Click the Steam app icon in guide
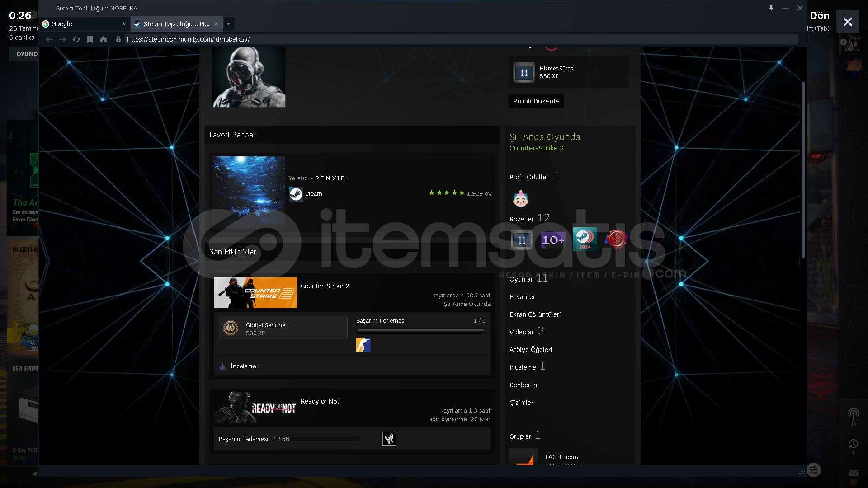868x488 pixels. (296, 194)
